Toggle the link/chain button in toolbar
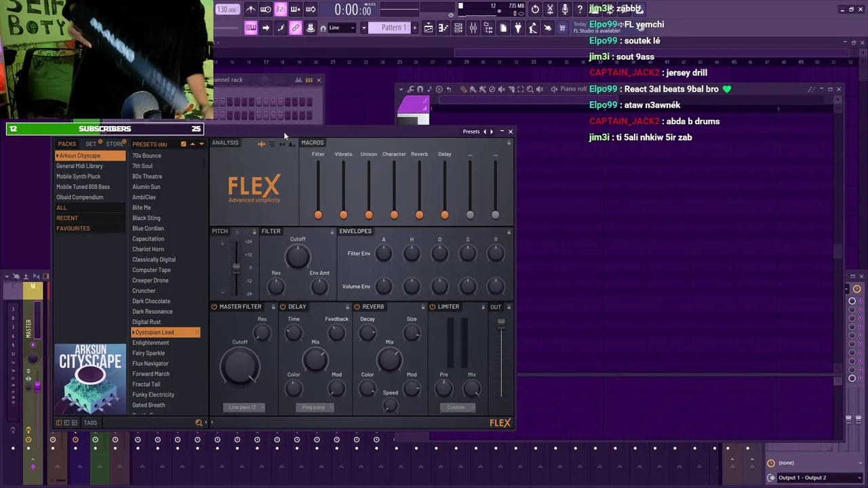Screen dimensions: 868x488 pyautogui.click(x=296, y=28)
